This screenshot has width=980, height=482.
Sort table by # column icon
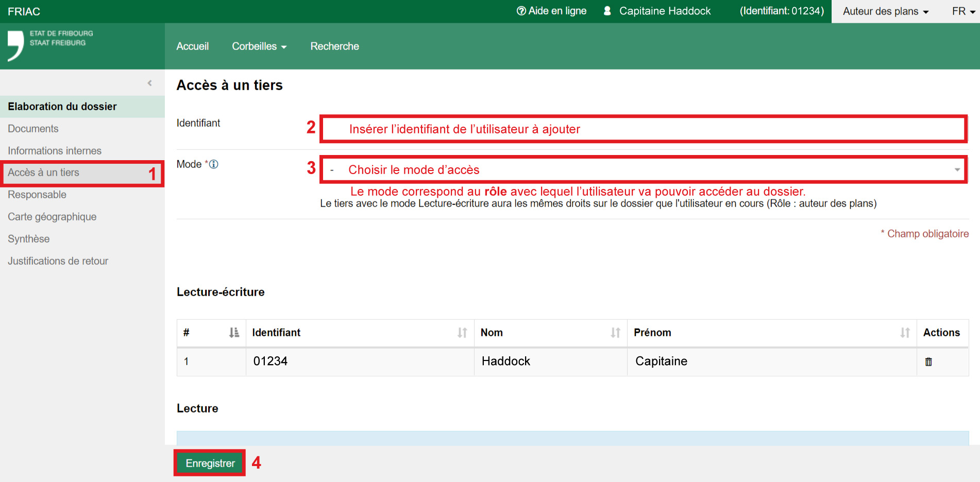tap(234, 333)
